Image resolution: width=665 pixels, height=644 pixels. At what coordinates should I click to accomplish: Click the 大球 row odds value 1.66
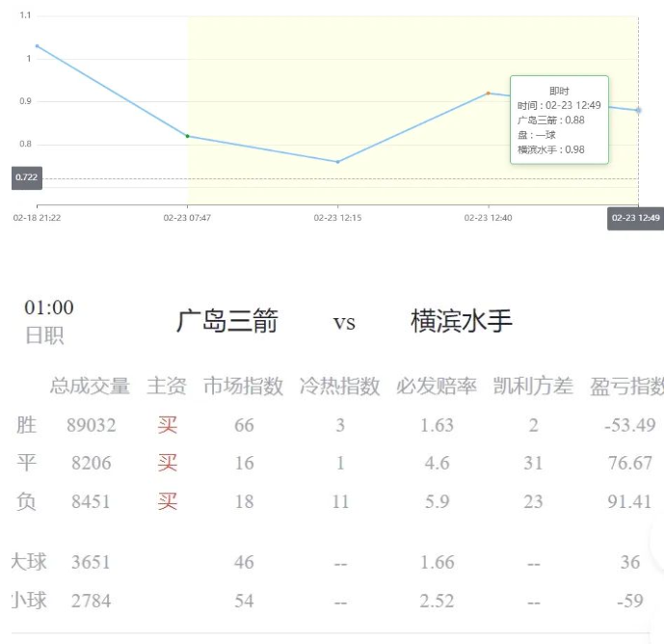[x=437, y=562]
